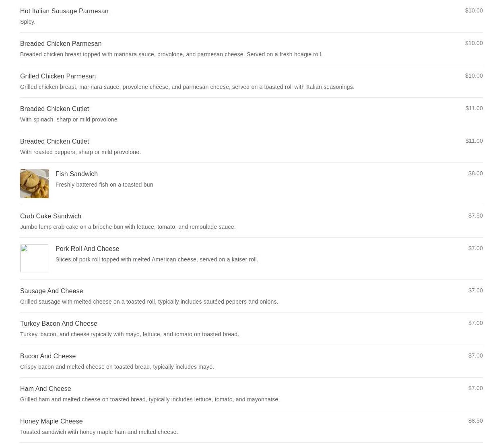
Task: Open the Fish Sandwich photo thumbnail
Action: point(35,184)
